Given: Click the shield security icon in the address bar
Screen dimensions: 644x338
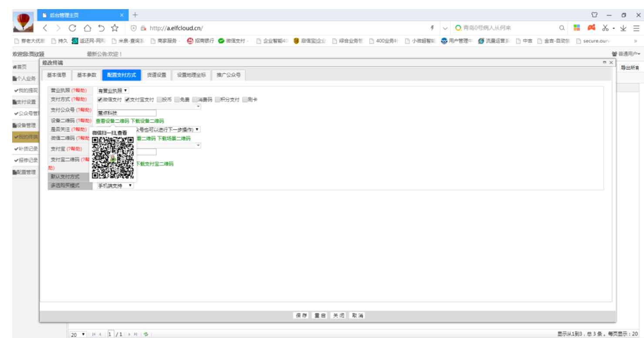Looking at the screenshot, I should pos(134,28).
